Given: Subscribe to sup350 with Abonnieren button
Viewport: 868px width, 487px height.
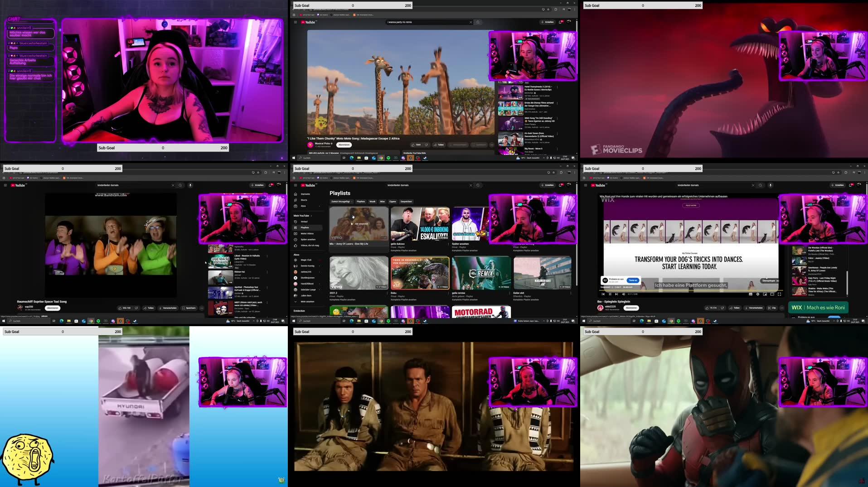Looking at the screenshot, I should [53, 308].
